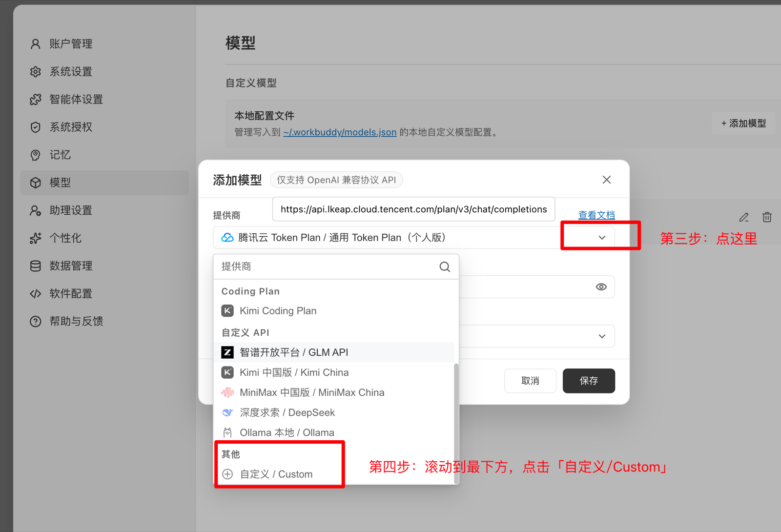This screenshot has height=532, width=781.
Task: Choose 自定义 / Custom option
Action: point(334,474)
